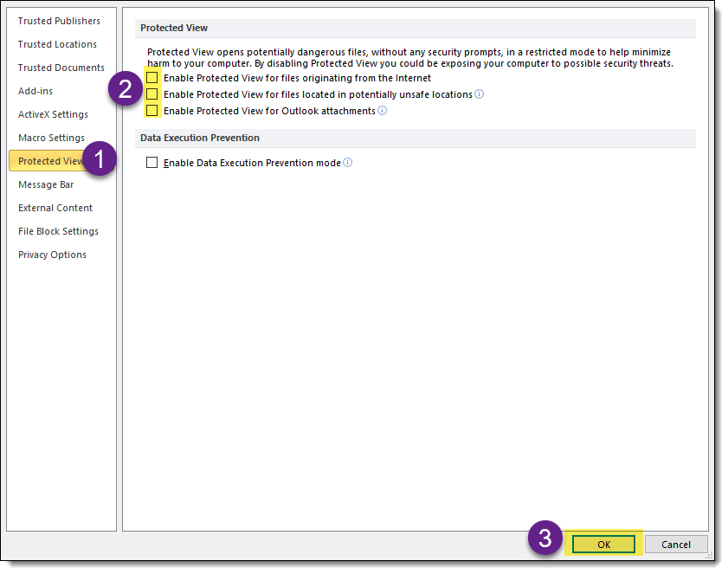The height and width of the screenshot is (574, 728).
Task: Enable Protected View for Internet files checkbox
Action: [x=152, y=78]
